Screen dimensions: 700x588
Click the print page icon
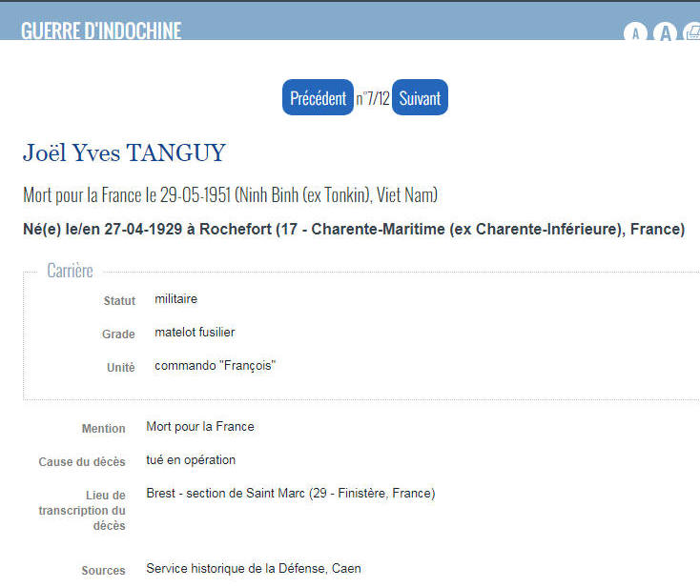(x=692, y=33)
